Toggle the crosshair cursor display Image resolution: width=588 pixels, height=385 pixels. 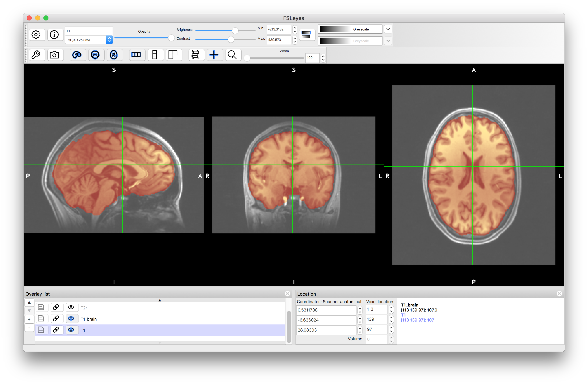(x=214, y=55)
